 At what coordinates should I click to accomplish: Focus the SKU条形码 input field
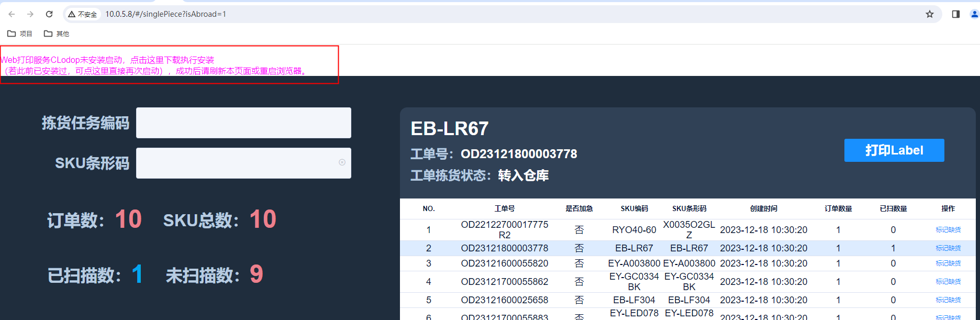click(x=236, y=163)
